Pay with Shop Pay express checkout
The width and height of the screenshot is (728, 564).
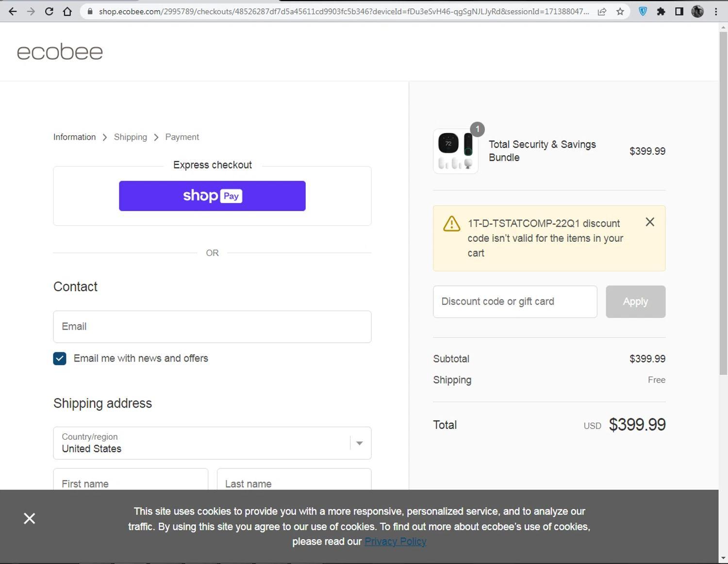point(212,196)
